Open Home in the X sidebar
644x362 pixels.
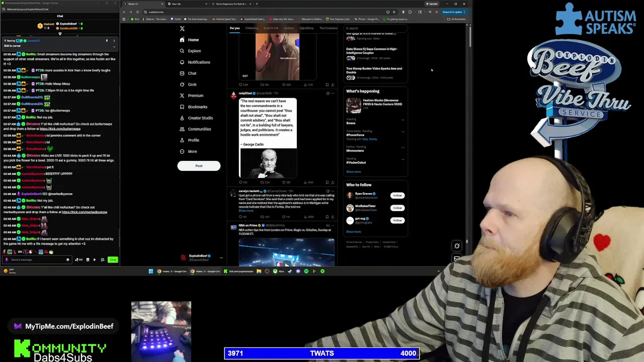tap(189, 40)
